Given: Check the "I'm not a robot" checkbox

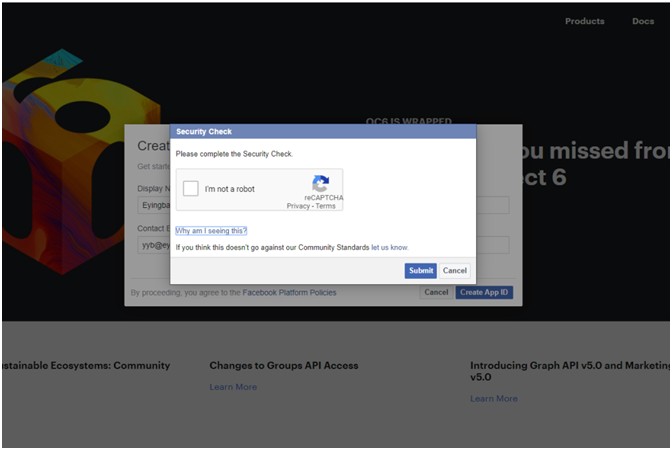Looking at the screenshot, I should 191,188.
